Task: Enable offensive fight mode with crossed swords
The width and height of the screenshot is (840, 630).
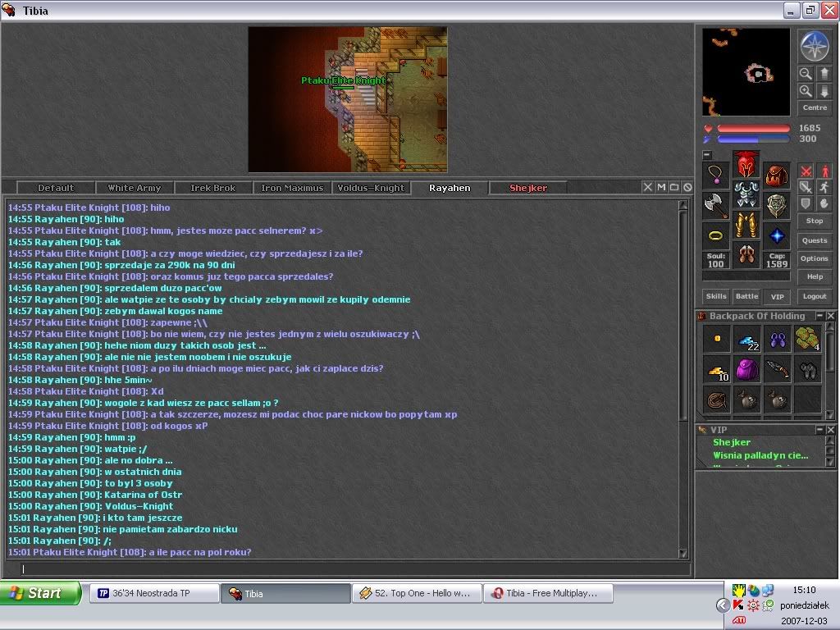Action: click(806, 171)
